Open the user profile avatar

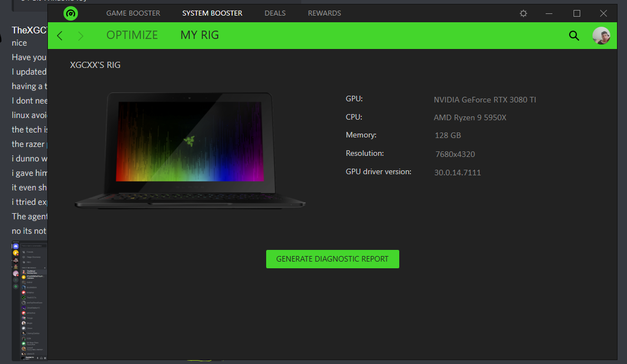(601, 36)
